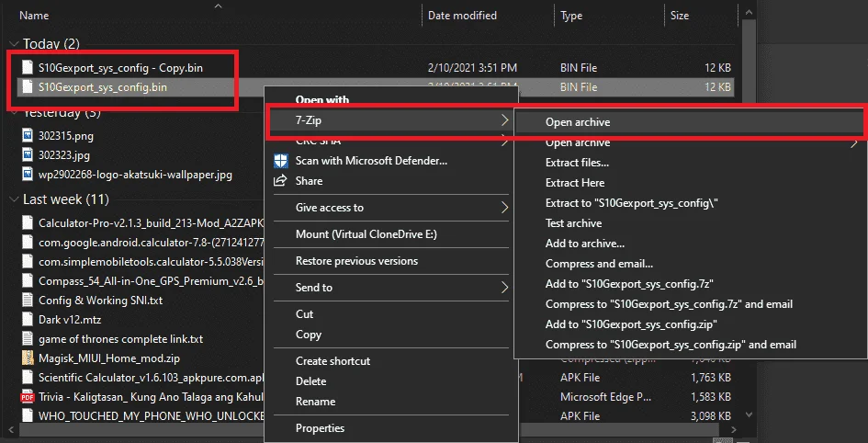The height and width of the screenshot is (443, 868).
Task: Click icon of com.google.android.calculator file
Action: coord(28,242)
